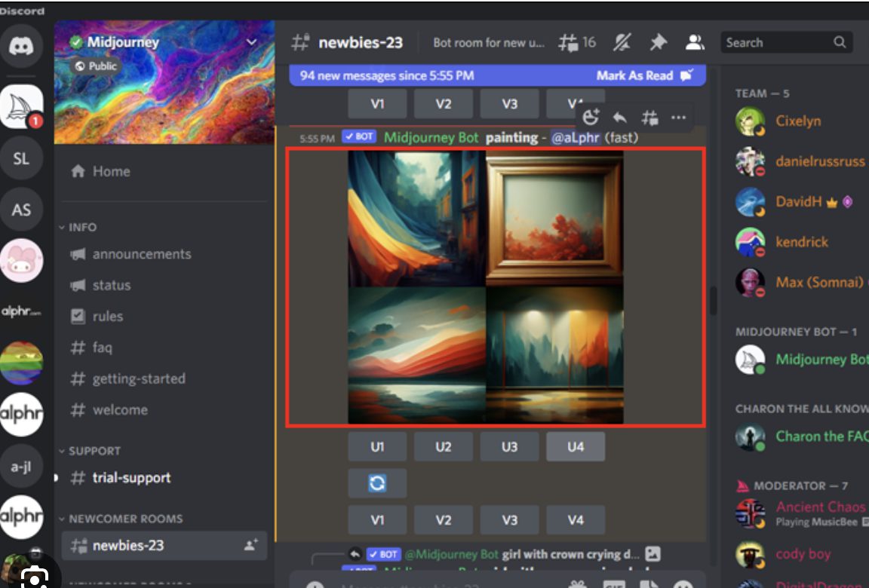869x588 pixels.
Task: Open the more options menu on the message
Action: point(677,117)
